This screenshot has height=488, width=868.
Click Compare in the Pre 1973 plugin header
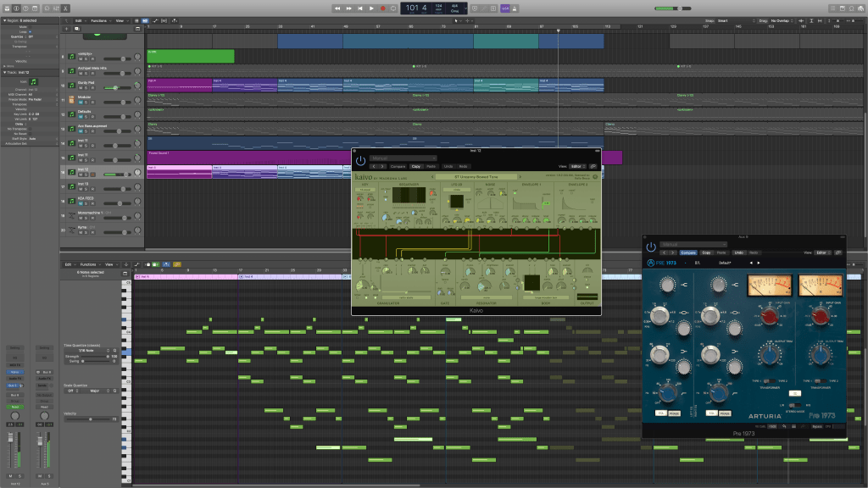[x=688, y=252]
